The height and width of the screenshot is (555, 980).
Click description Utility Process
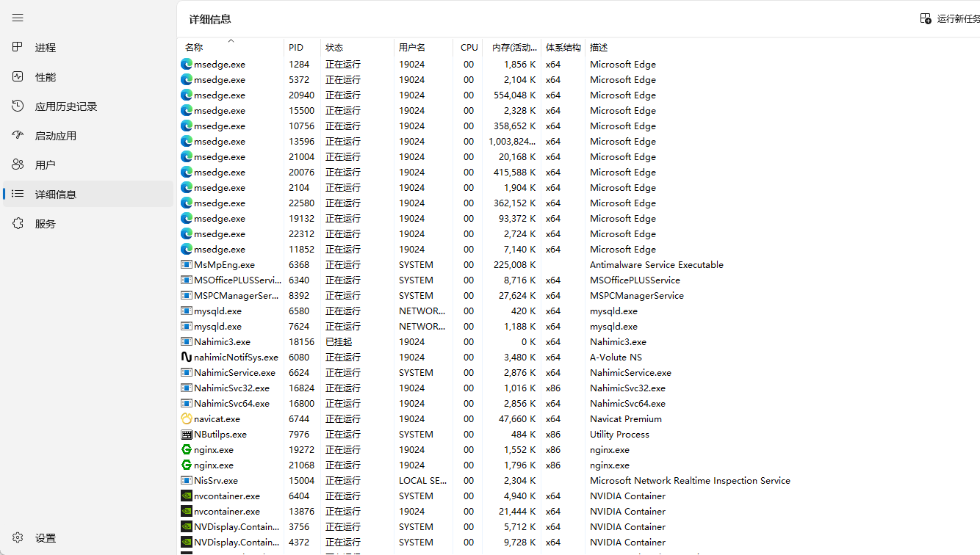(619, 434)
